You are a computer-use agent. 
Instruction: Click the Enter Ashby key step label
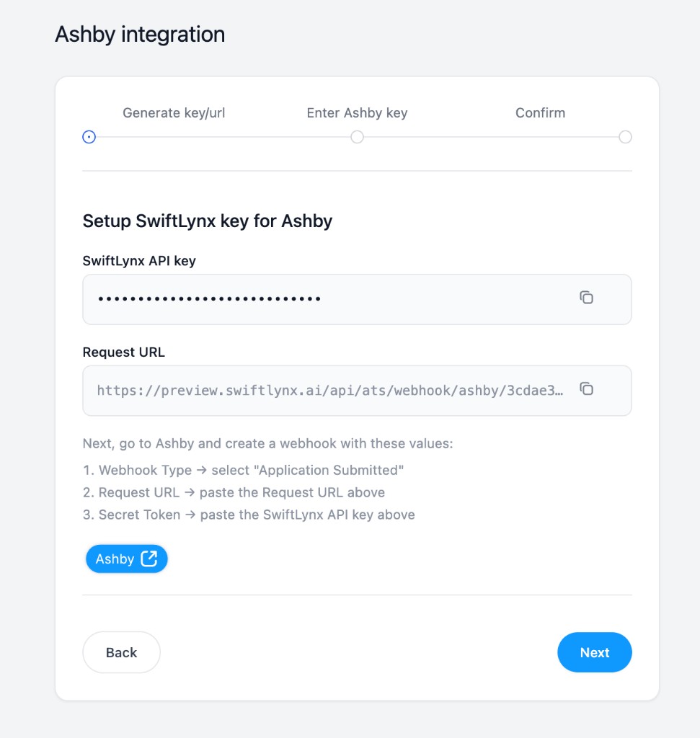click(x=357, y=112)
